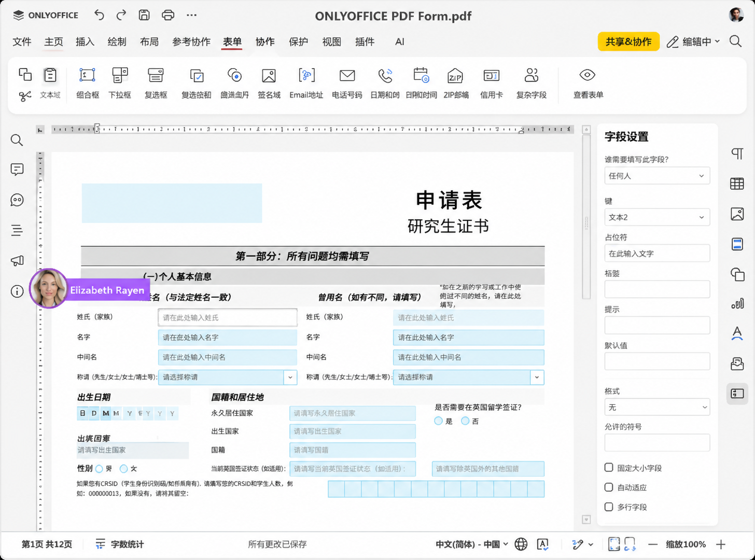Switch to the 主页 tab
The width and height of the screenshot is (755, 560).
click(x=53, y=42)
